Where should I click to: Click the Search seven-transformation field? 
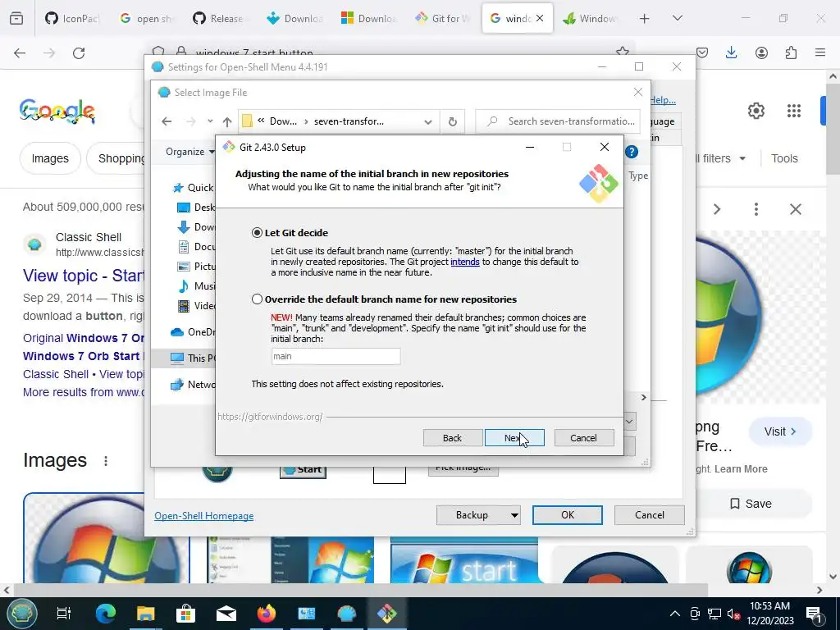(558, 121)
